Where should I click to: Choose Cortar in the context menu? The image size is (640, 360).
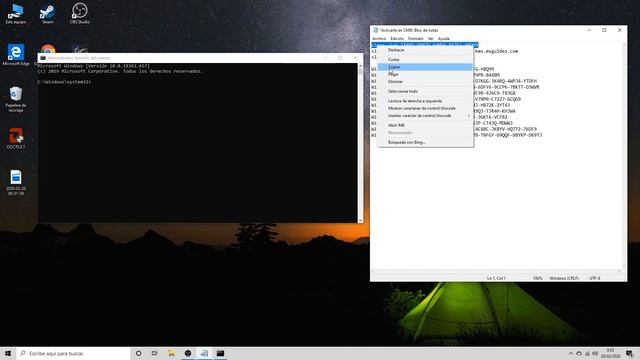pyautogui.click(x=425, y=60)
